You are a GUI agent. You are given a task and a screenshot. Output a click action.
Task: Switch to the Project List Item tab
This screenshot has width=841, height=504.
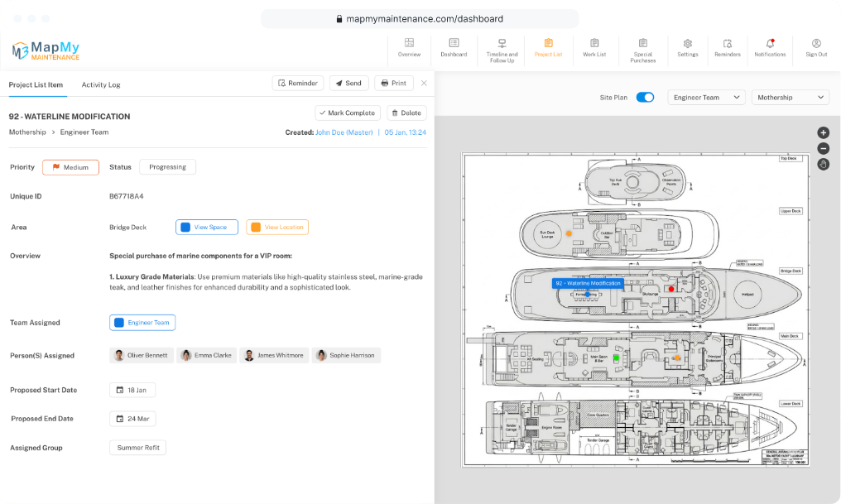click(36, 84)
